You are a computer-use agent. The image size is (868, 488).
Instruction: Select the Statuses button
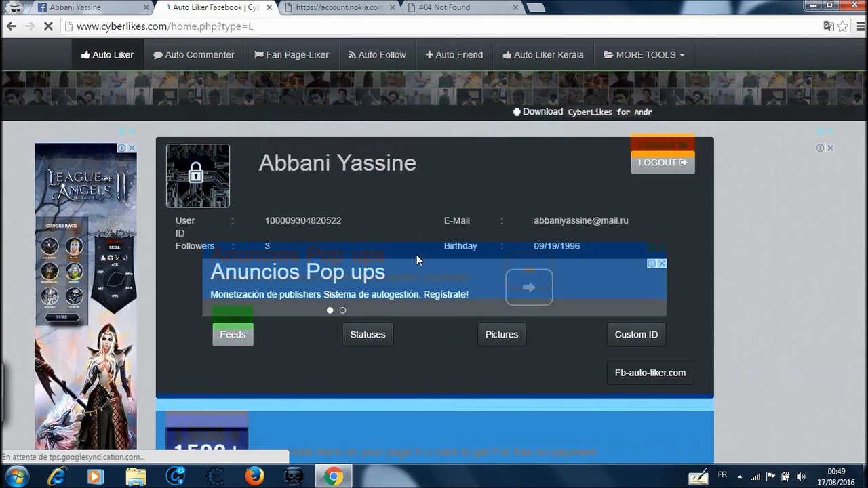[x=368, y=335]
